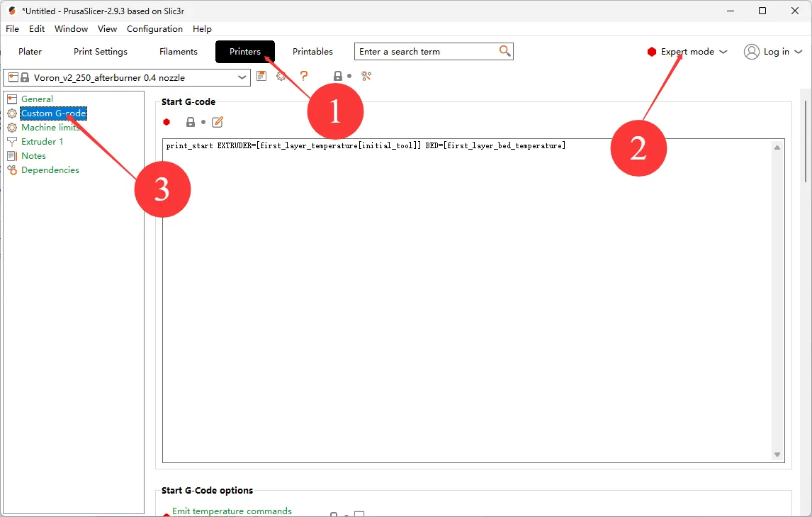Viewport: 812px width, 517px height.
Task: Select Machine limits in the sidebar
Action: [x=50, y=128]
